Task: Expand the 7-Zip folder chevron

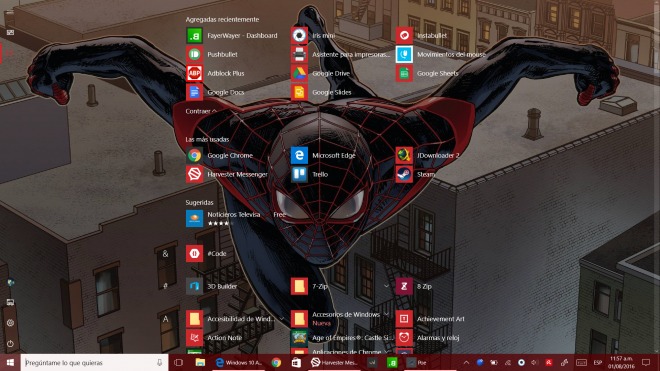Action: (386, 286)
